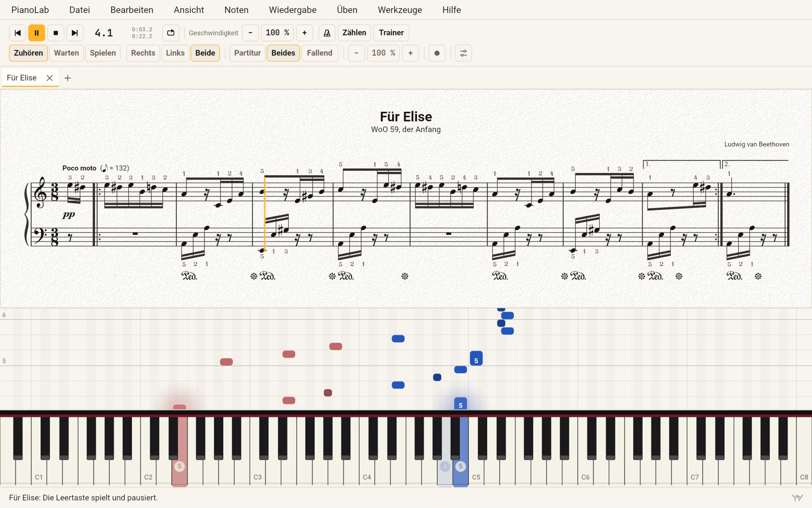Skip to the end of the piece

[x=75, y=33]
